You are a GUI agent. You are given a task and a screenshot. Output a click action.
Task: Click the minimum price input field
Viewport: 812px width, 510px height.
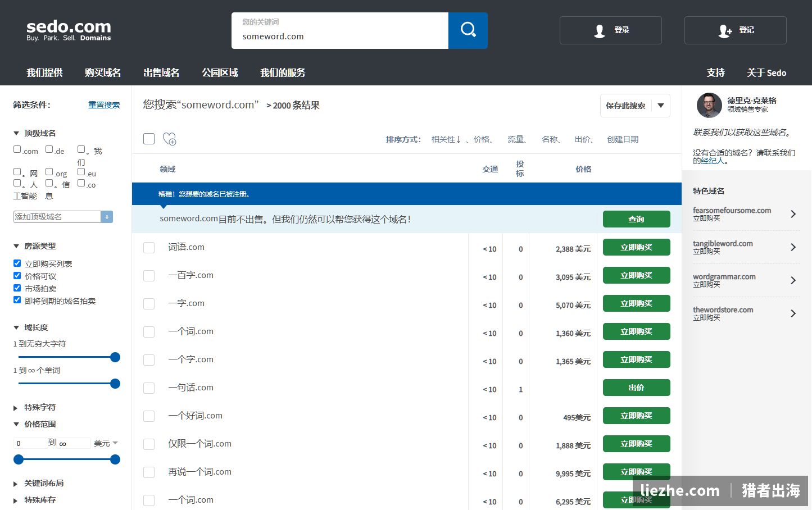point(30,443)
